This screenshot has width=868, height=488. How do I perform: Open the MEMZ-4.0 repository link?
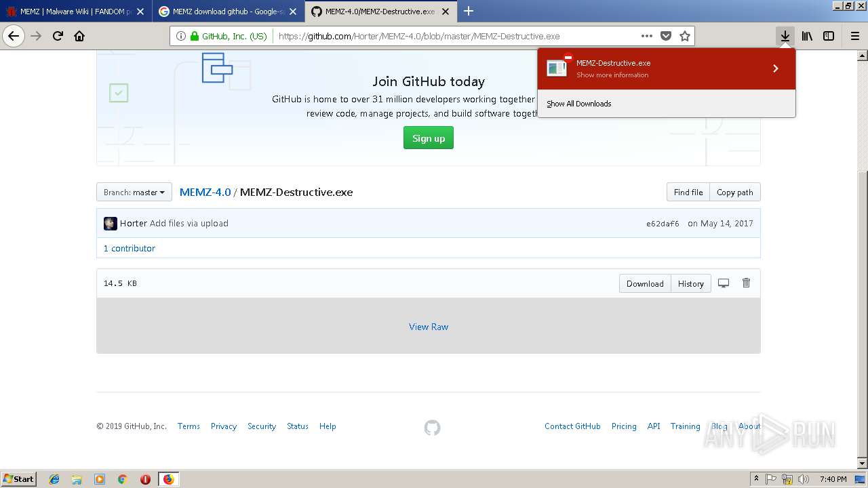(205, 192)
